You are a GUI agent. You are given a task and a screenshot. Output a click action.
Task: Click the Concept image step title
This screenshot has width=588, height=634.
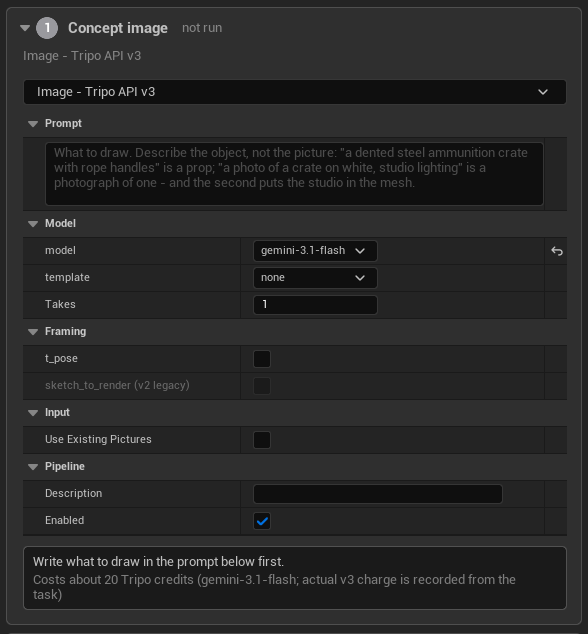click(118, 28)
